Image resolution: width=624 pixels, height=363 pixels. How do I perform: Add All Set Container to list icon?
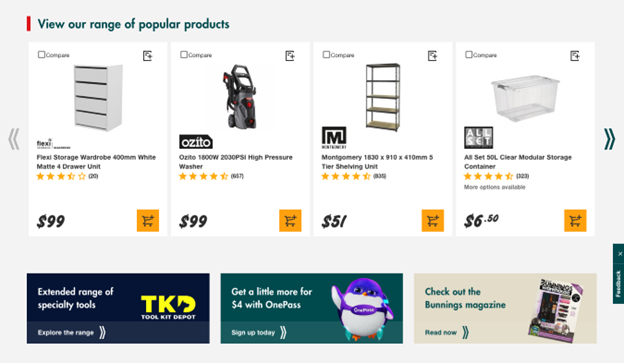[575, 56]
